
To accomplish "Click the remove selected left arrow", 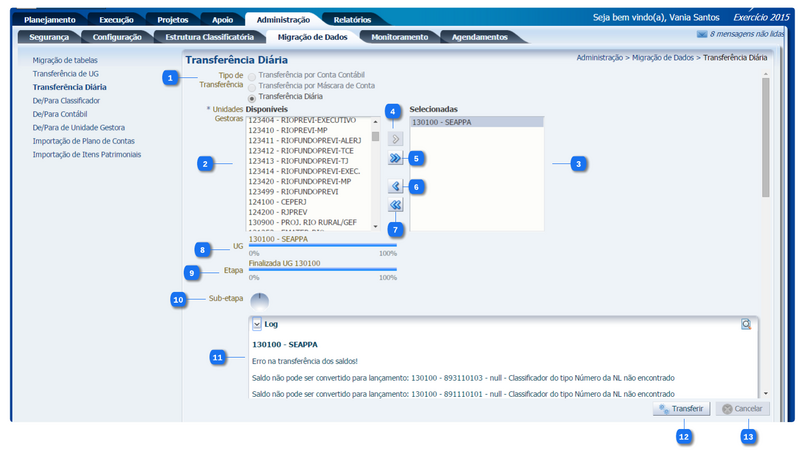I will coord(395,186).
